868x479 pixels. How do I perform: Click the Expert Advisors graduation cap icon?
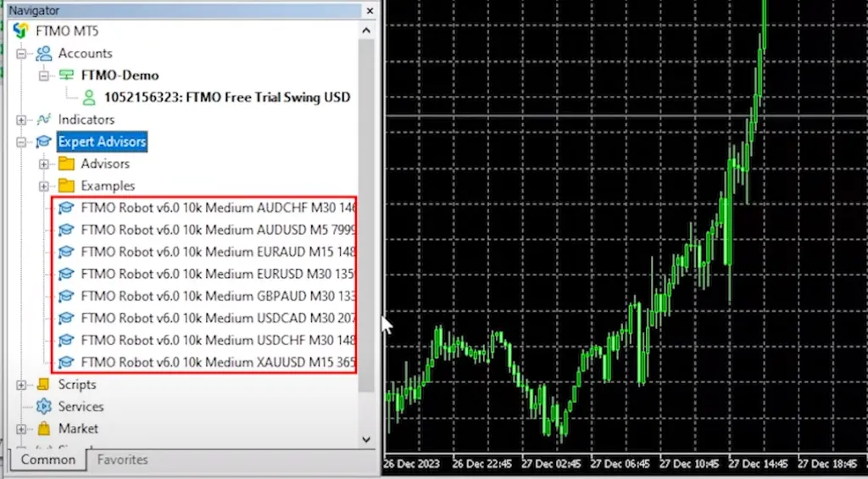pos(44,142)
